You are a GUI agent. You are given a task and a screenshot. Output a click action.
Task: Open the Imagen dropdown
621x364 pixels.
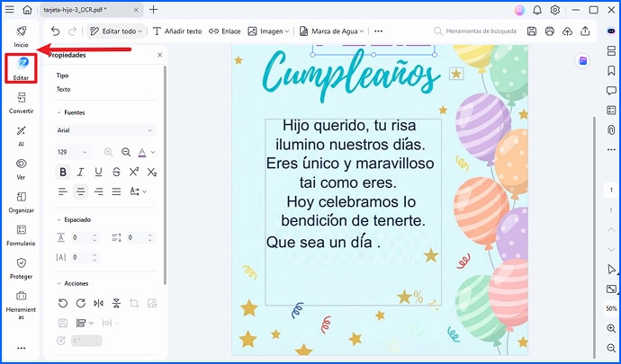coord(268,31)
